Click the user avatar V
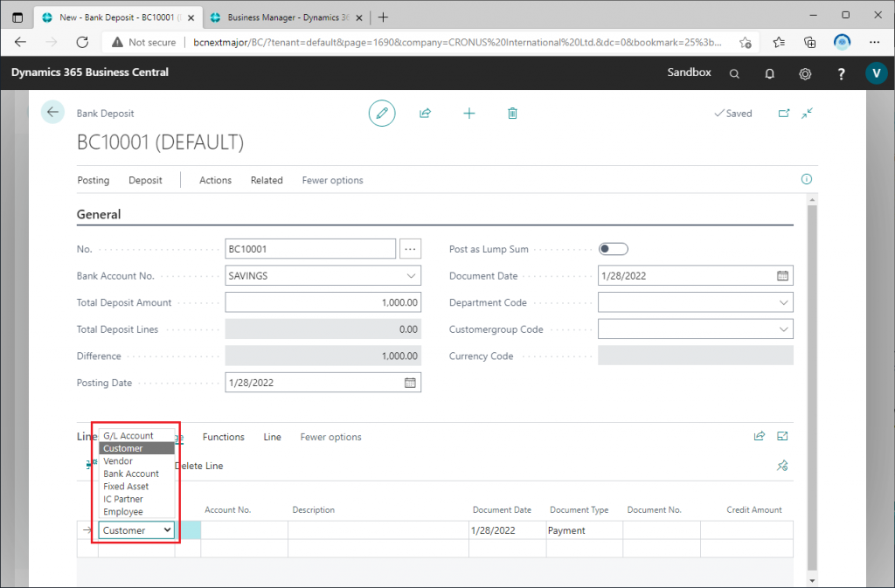The width and height of the screenshot is (895, 588). pos(876,73)
